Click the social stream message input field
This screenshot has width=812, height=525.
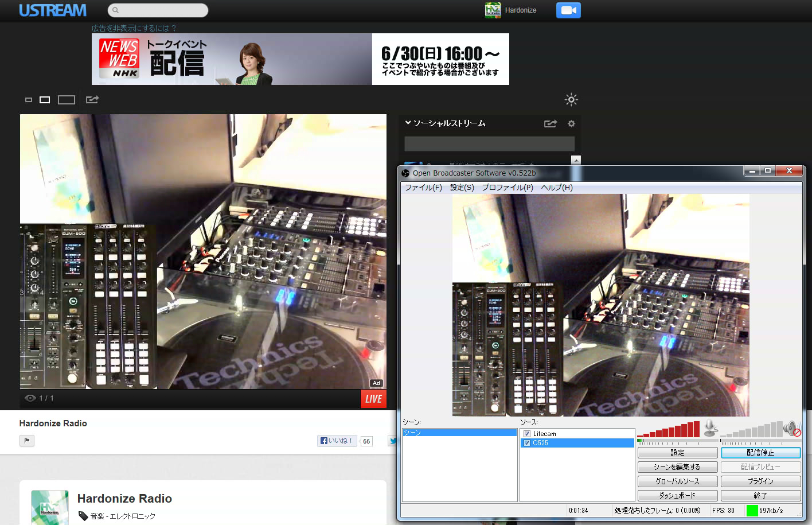tap(490, 143)
